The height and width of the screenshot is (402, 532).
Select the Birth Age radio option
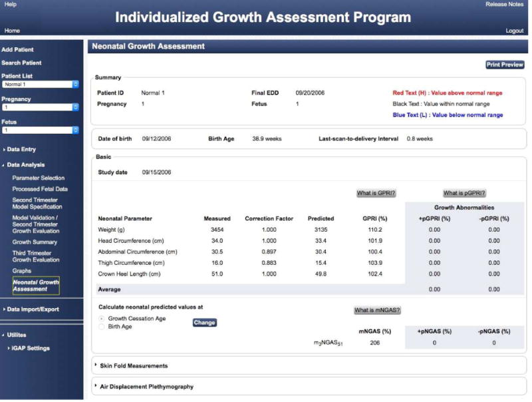102,327
